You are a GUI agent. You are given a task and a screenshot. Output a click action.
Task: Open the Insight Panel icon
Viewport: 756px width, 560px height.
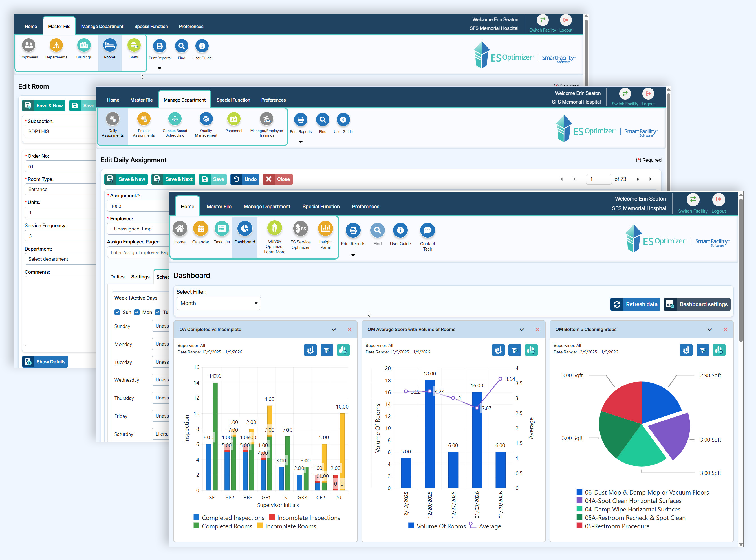click(x=325, y=229)
